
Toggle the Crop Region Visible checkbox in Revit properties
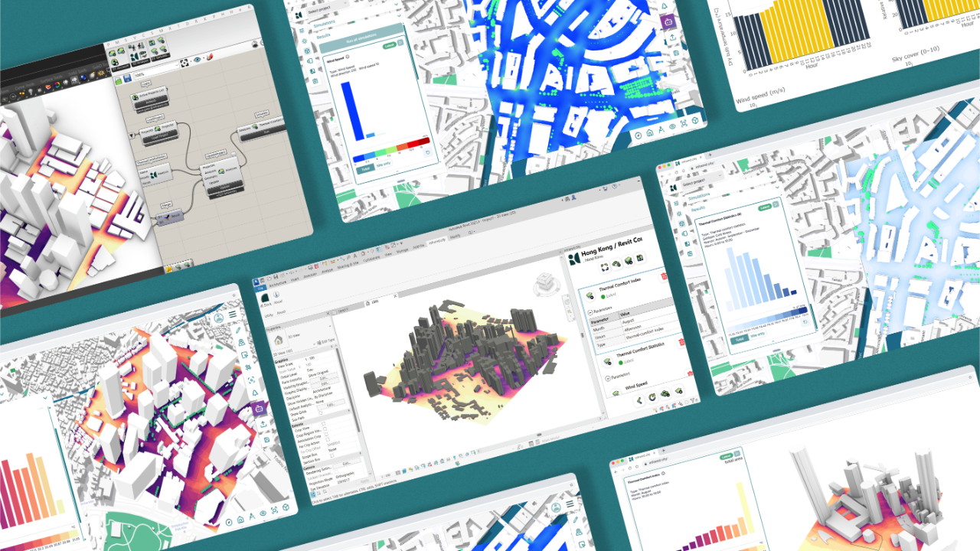(325, 429)
